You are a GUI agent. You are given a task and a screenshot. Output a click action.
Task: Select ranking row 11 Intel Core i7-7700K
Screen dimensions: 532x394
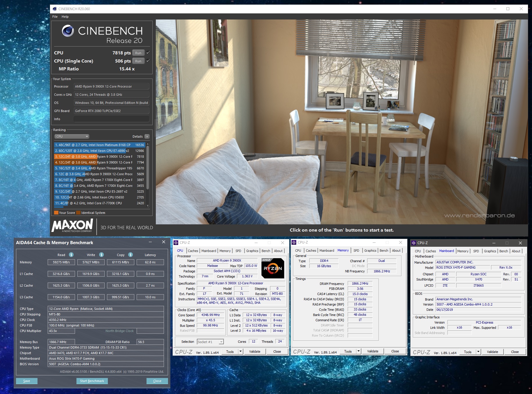coord(100,203)
